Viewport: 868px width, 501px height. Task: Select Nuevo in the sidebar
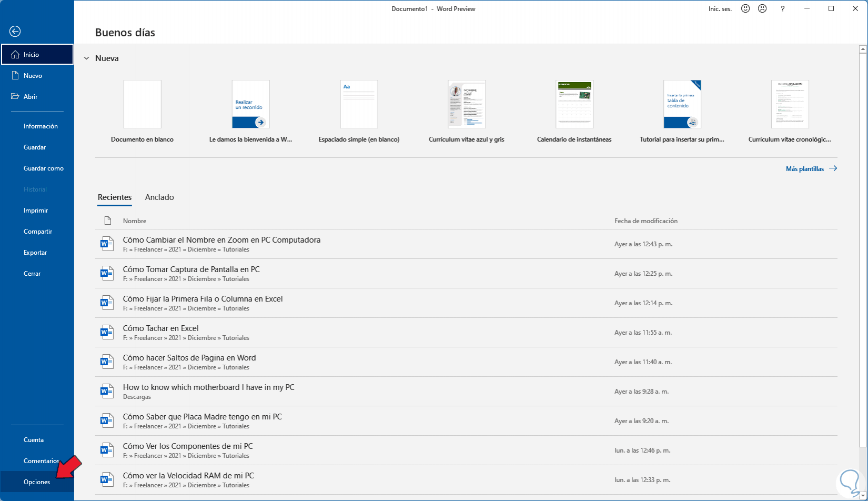(x=37, y=75)
